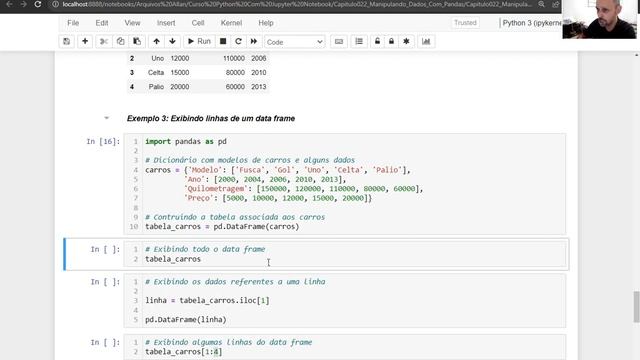Click table cell 'Celta' in output

(x=156, y=73)
